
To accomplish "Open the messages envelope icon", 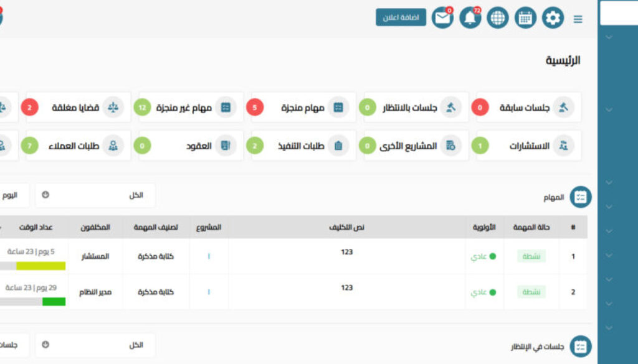I will (444, 18).
